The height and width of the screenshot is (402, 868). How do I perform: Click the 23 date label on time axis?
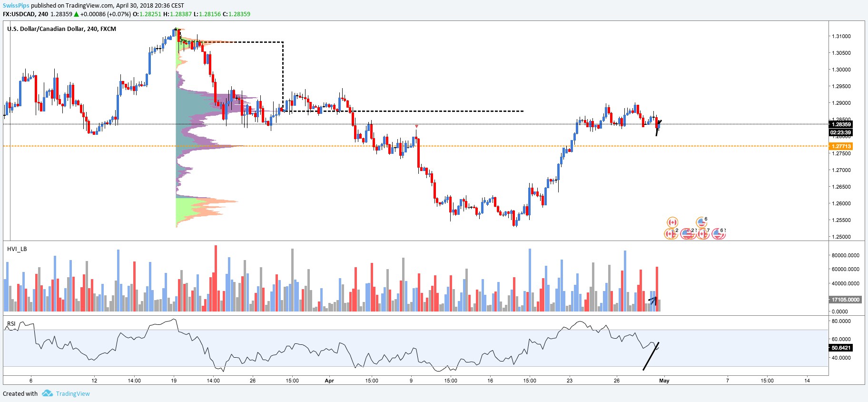pyautogui.click(x=569, y=381)
